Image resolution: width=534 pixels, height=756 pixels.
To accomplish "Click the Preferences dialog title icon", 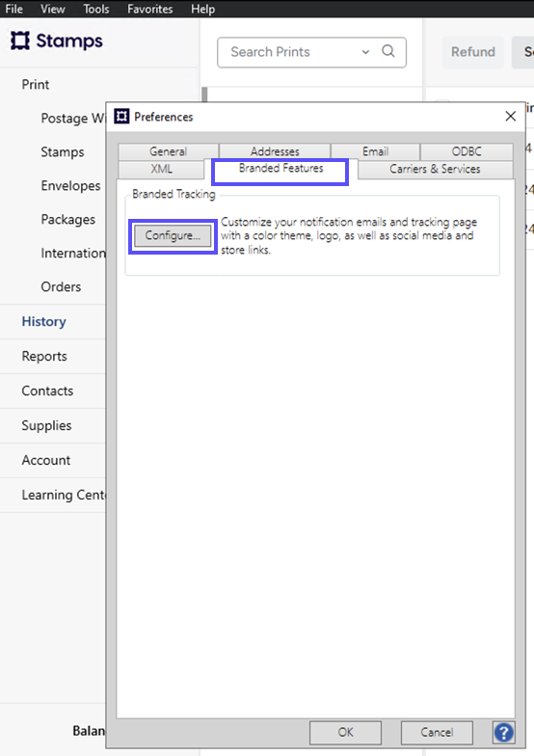I will [x=121, y=116].
